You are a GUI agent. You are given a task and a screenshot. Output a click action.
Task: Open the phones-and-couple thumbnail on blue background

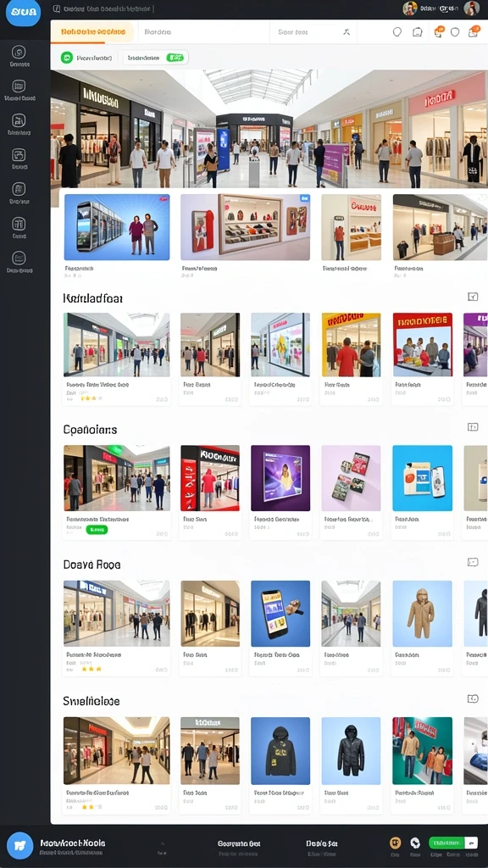coord(117,227)
